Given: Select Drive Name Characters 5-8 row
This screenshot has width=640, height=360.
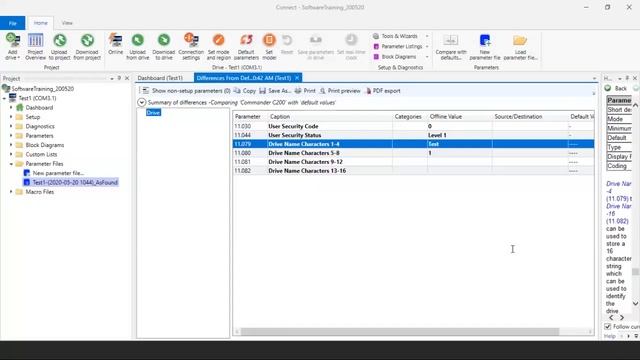Looking at the screenshot, I should [413, 153].
